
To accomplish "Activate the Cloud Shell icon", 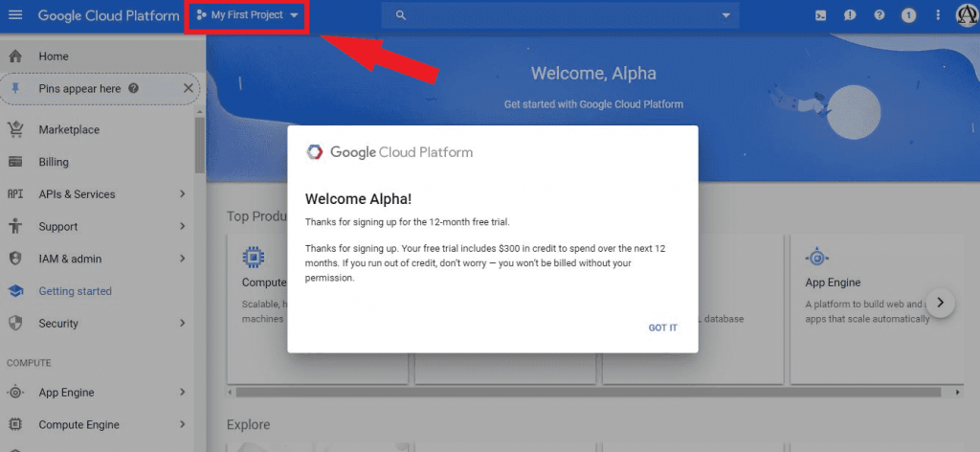I will click(820, 15).
